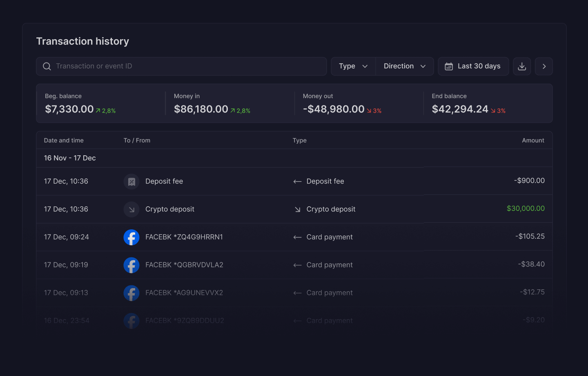Click arrow beside Card payment for -$105.25
The width and height of the screenshot is (588, 376).
[297, 237]
